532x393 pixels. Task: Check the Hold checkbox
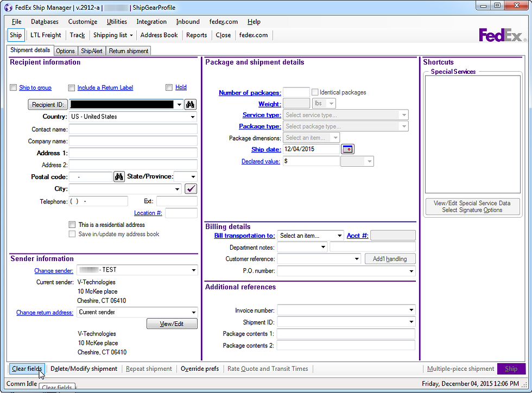click(169, 87)
